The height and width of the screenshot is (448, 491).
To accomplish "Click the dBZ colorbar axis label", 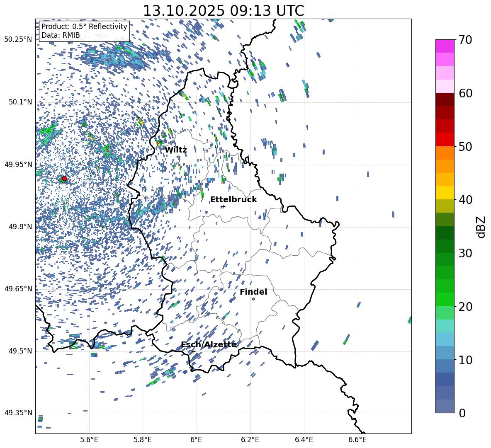I will [x=481, y=227].
